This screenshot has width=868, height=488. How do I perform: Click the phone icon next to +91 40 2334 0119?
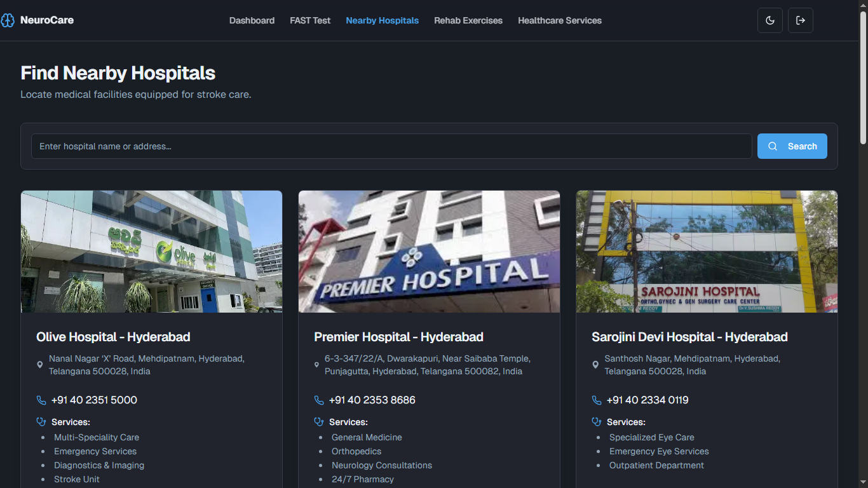pyautogui.click(x=597, y=400)
